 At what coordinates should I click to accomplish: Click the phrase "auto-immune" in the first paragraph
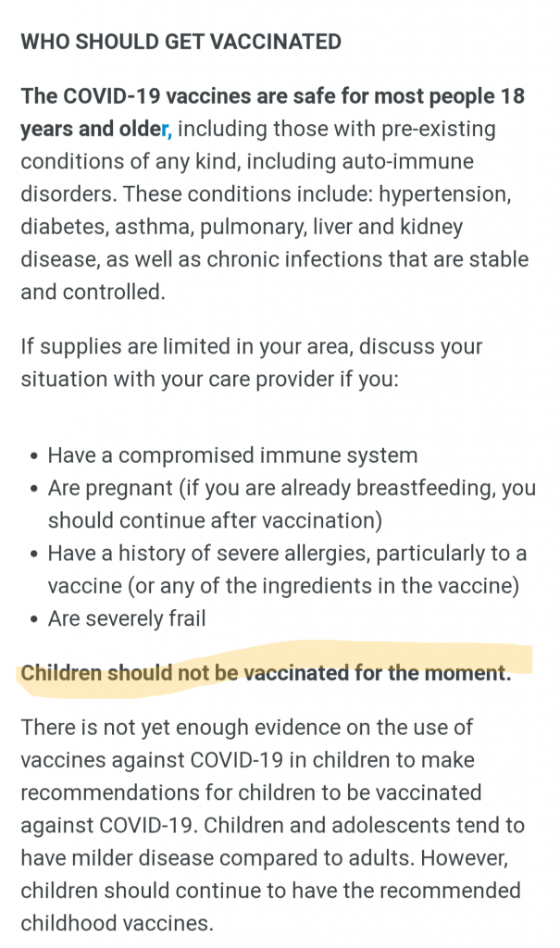pos(413,162)
